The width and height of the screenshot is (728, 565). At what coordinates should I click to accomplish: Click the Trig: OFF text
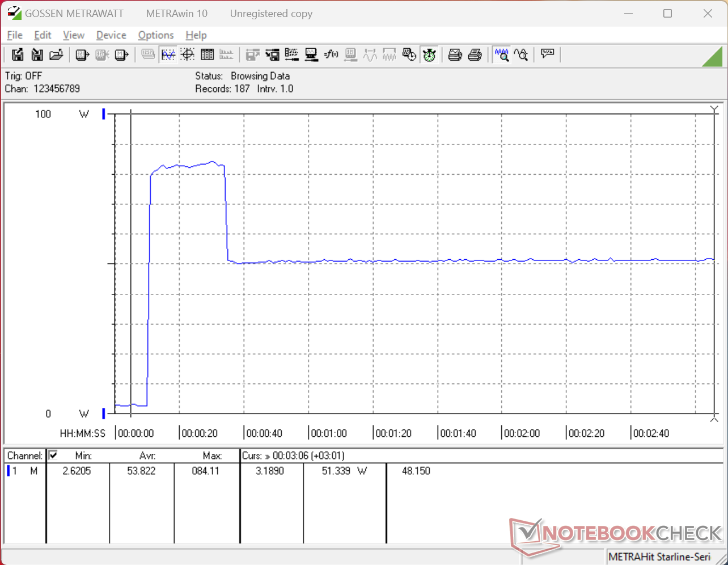pos(24,76)
